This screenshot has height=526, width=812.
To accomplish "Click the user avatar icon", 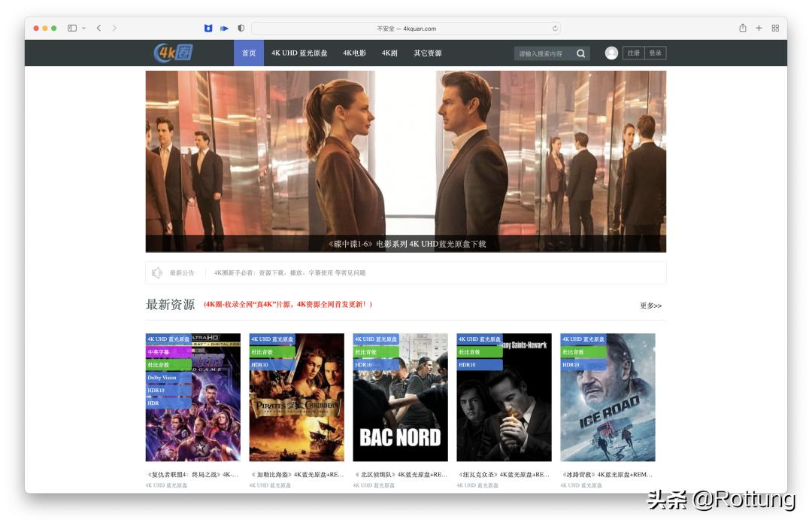I will click(611, 53).
